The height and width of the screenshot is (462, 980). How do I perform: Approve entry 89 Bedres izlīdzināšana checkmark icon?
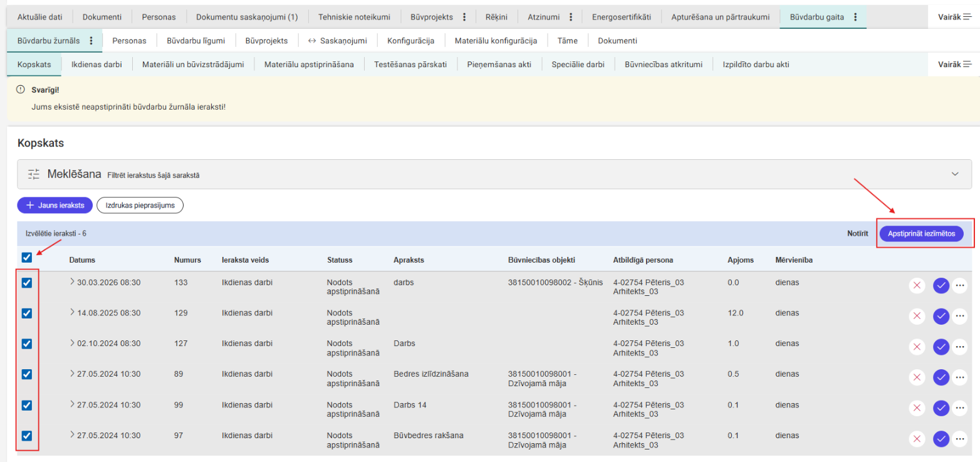pos(941,377)
